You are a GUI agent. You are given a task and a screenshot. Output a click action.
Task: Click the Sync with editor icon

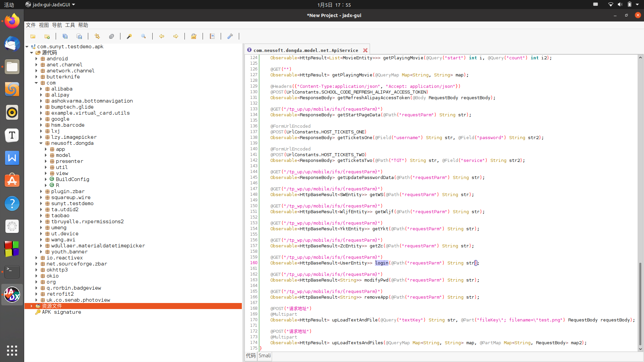[97, 36]
